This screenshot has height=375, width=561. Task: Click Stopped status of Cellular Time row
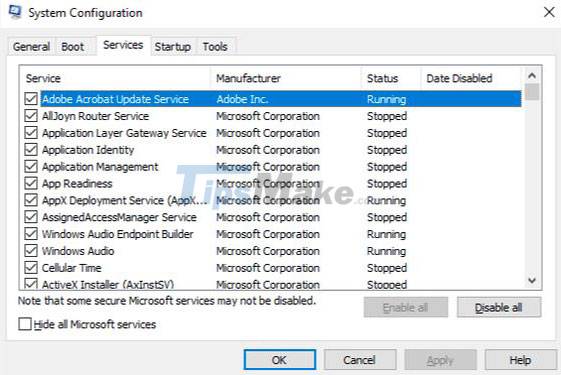387,267
